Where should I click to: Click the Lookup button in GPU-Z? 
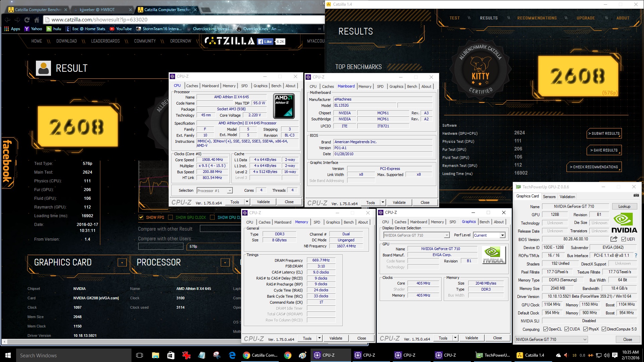[x=624, y=206]
